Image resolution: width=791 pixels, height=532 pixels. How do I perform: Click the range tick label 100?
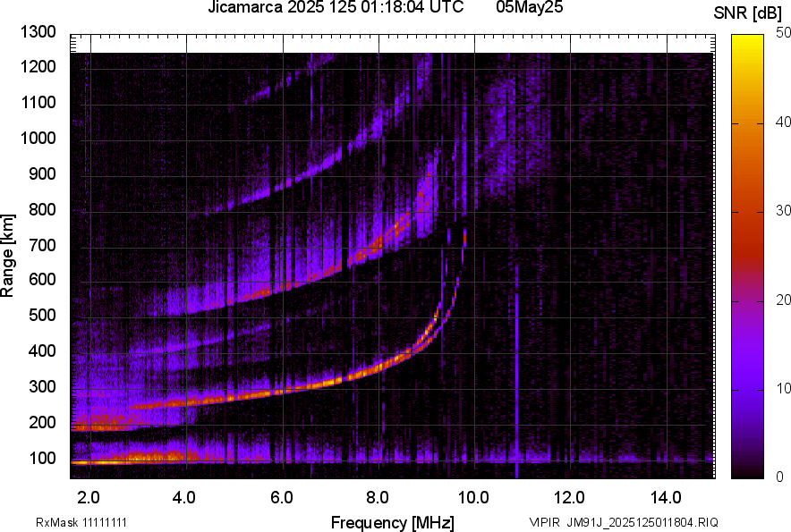point(42,458)
